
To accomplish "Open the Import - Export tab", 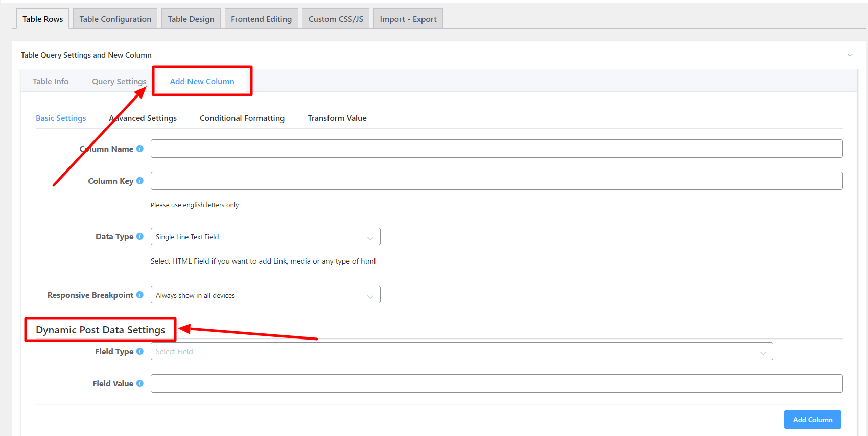I will point(408,19).
